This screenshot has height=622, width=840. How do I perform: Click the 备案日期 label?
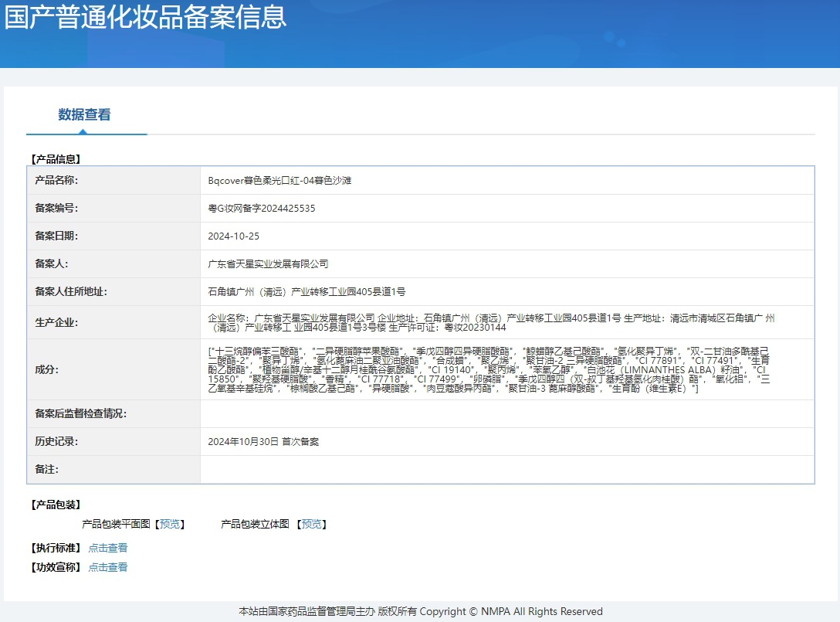(x=56, y=236)
